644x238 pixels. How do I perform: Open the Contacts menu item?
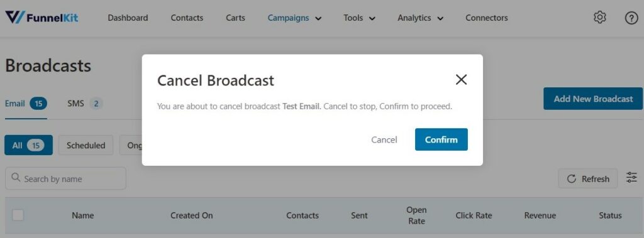click(x=187, y=18)
